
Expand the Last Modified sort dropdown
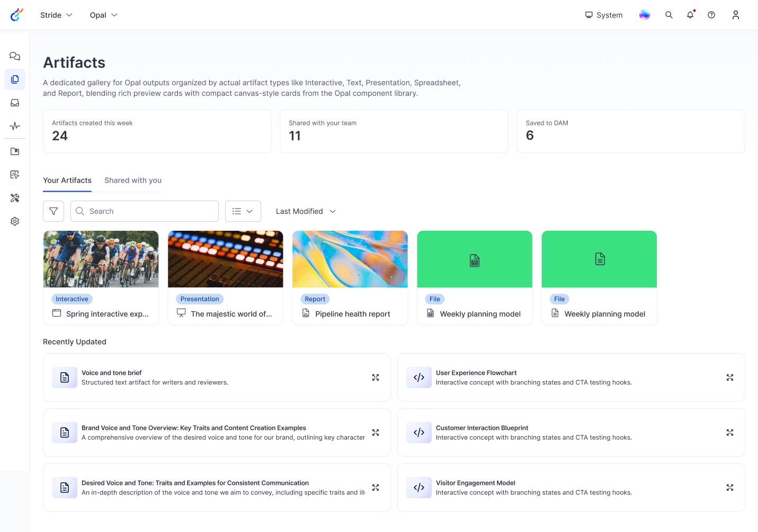pos(306,211)
